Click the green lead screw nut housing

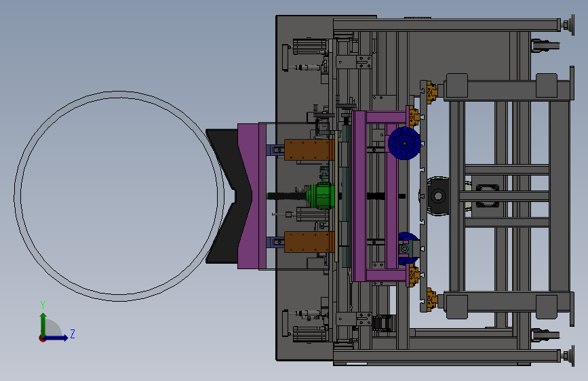click(x=321, y=196)
